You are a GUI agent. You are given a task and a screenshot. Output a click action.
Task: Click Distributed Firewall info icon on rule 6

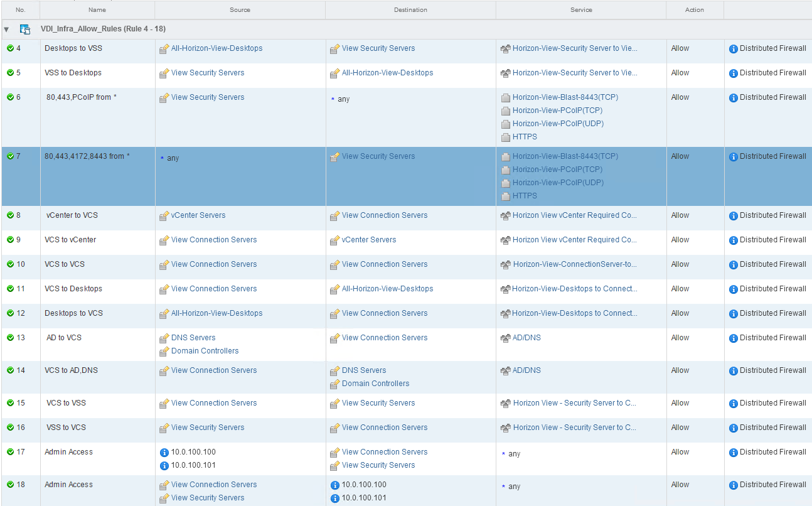733,98
